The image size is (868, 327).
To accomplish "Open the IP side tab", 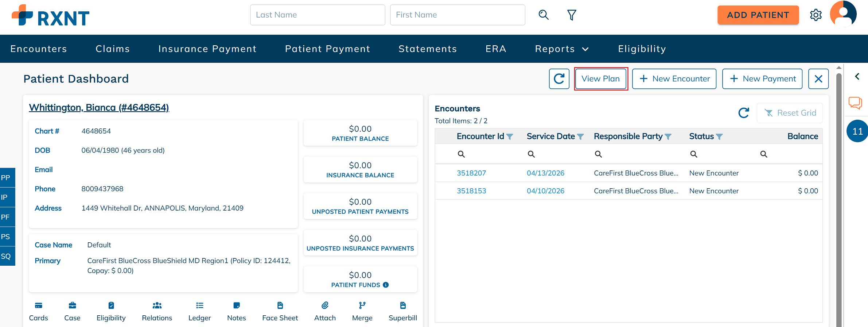I will (7, 197).
